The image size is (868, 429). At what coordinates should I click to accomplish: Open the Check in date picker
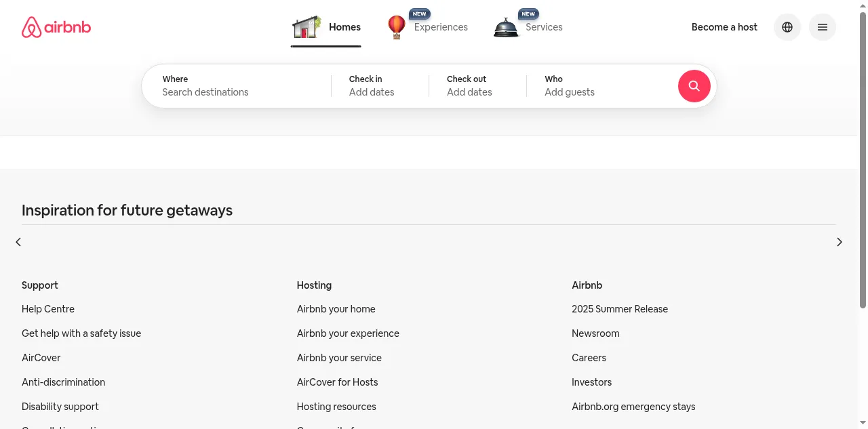[x=380, y=86]
